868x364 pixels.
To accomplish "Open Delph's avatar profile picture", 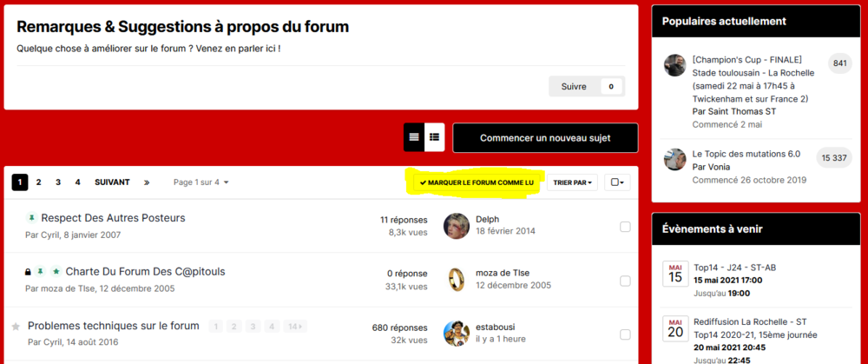I will coord(457,226).
